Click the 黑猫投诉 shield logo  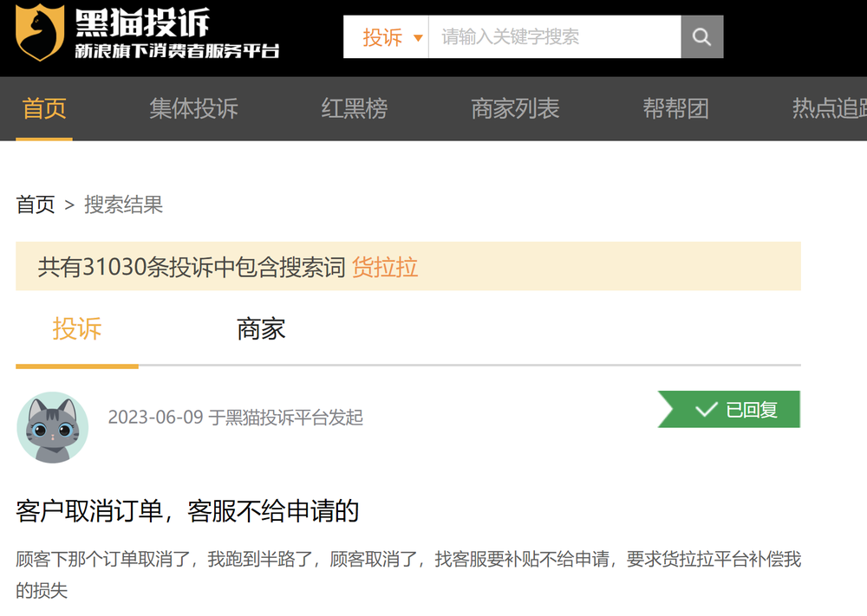point(40,32)
